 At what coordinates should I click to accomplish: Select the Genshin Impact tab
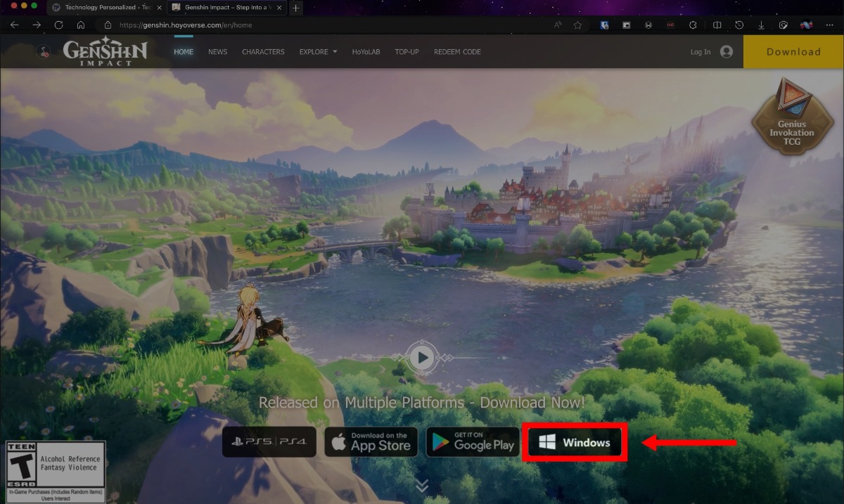tap(227, 8)
